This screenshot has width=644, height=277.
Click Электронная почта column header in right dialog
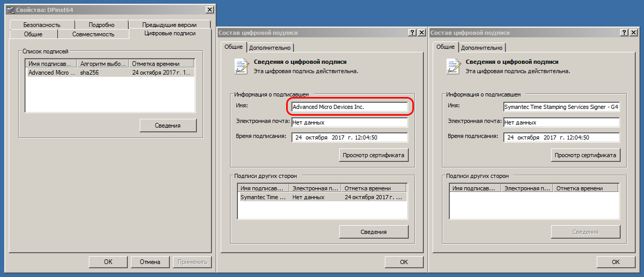pyautogui.click(x=527, y=188)
